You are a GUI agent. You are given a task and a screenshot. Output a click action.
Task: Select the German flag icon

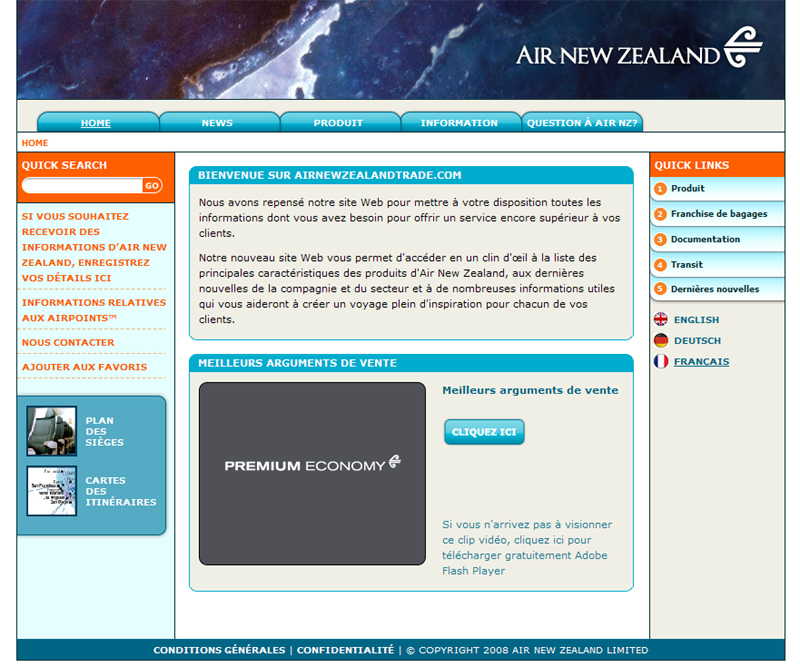coord(661,340)
